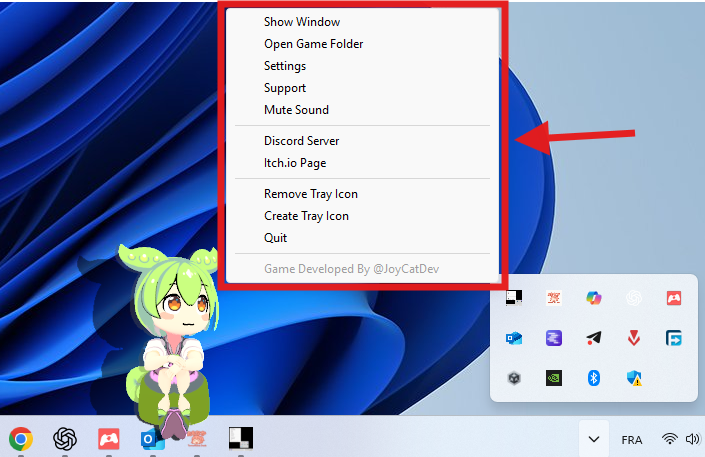The image size is (705, 457).
Task: Click the Bluetooth tray icon
Action: pyautogui.click(x=594, y=378)
